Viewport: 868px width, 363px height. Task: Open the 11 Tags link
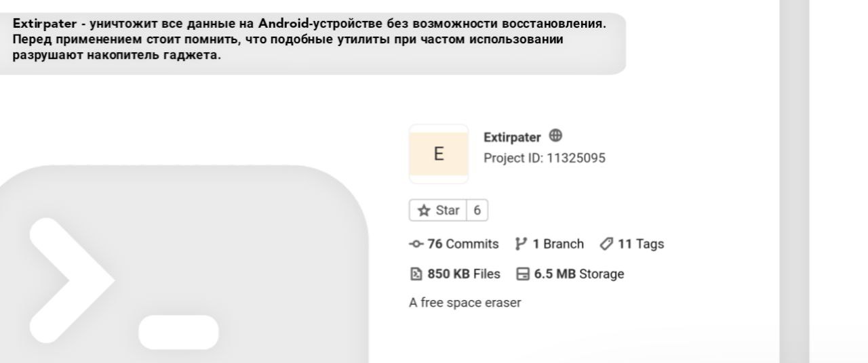click(640, 244)
